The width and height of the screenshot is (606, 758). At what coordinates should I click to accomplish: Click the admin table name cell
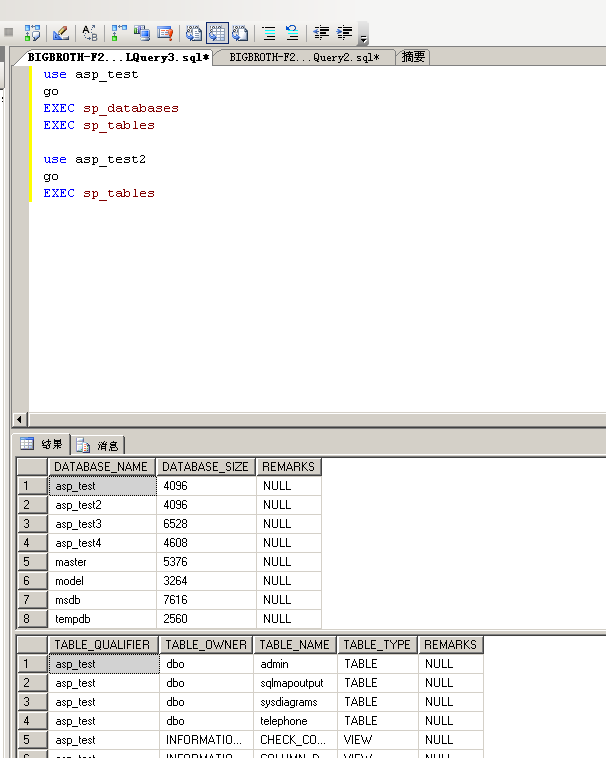tap(295, 664)
